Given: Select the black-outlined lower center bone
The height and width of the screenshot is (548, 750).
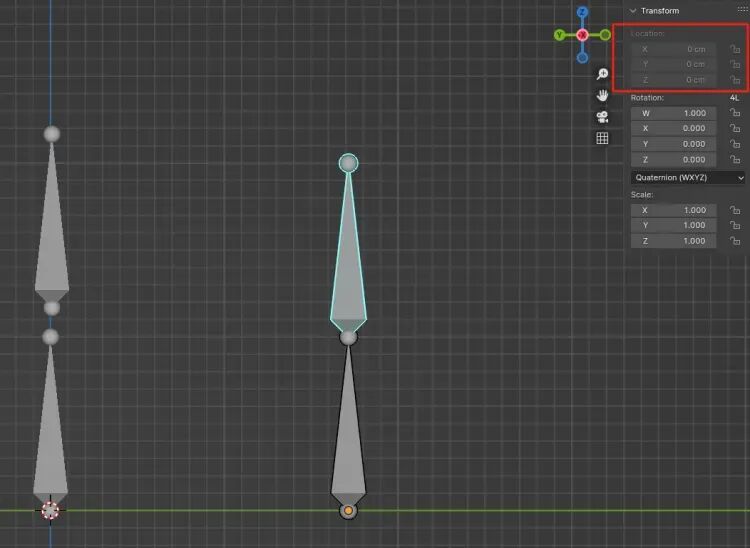Looking at the screenshot, I should (x=349, y=440).
